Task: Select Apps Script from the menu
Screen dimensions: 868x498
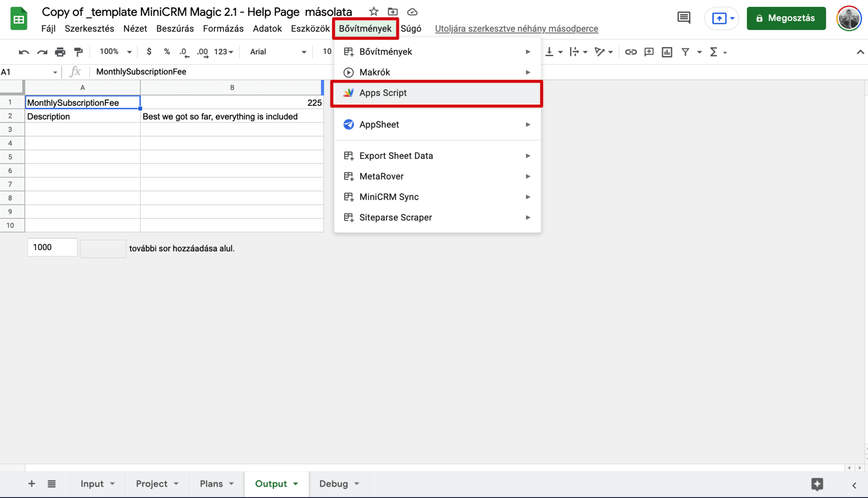Action: coord(437,93)
